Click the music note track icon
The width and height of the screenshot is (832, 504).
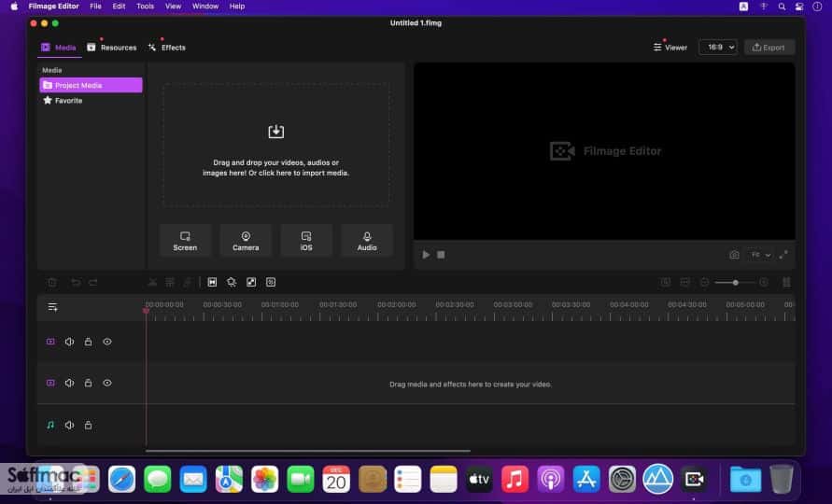click(x=50, y=425)
